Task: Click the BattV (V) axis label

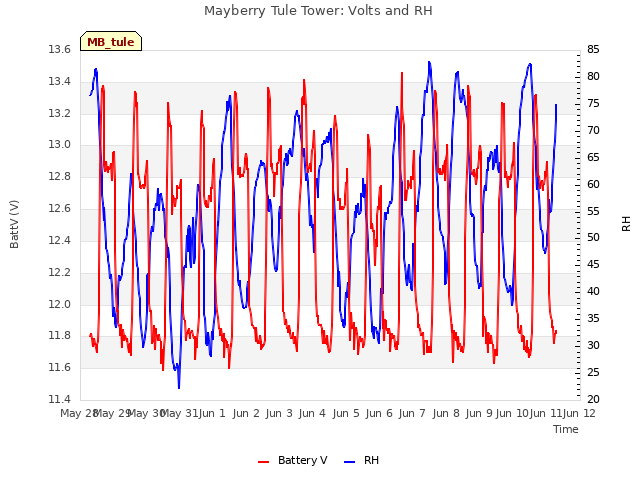Action: 14,224
